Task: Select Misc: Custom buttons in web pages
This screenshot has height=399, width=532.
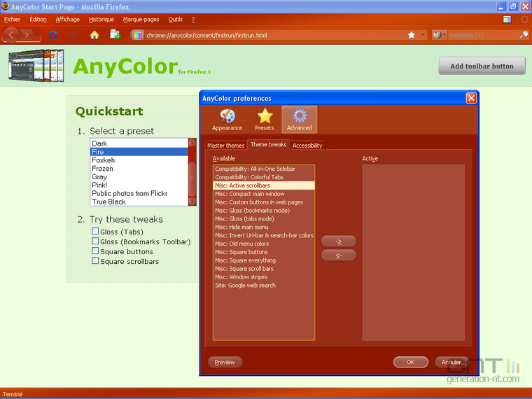Action: pos(264,202)
